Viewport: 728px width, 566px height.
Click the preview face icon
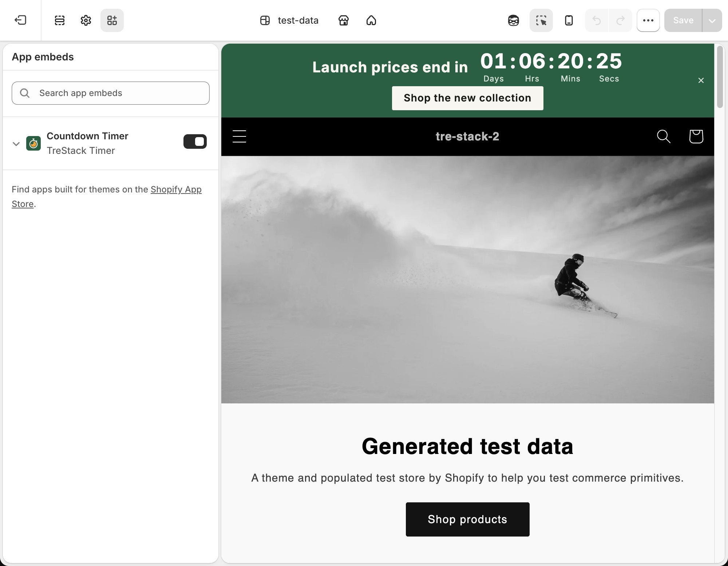click(x=514, y=20)
